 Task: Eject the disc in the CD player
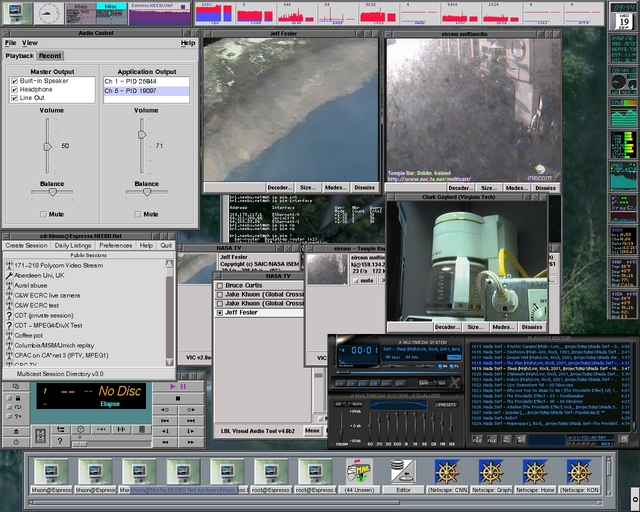pos(16,431)
